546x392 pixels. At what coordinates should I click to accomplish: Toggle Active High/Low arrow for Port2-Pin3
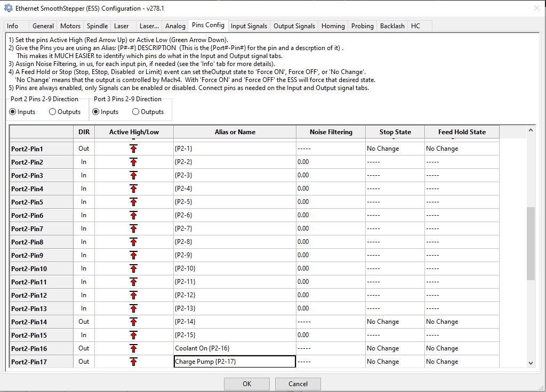pyautogui.click(x=133, y=175)
